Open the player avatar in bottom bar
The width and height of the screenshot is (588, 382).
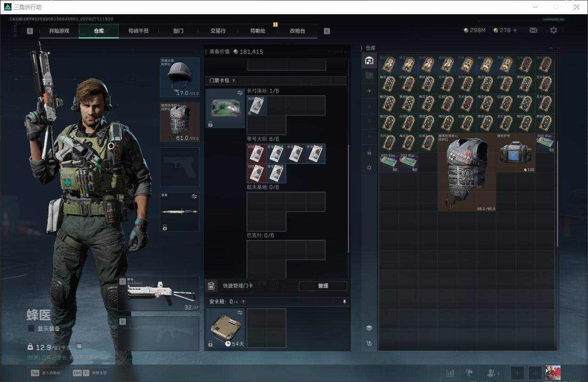[553, 373]
